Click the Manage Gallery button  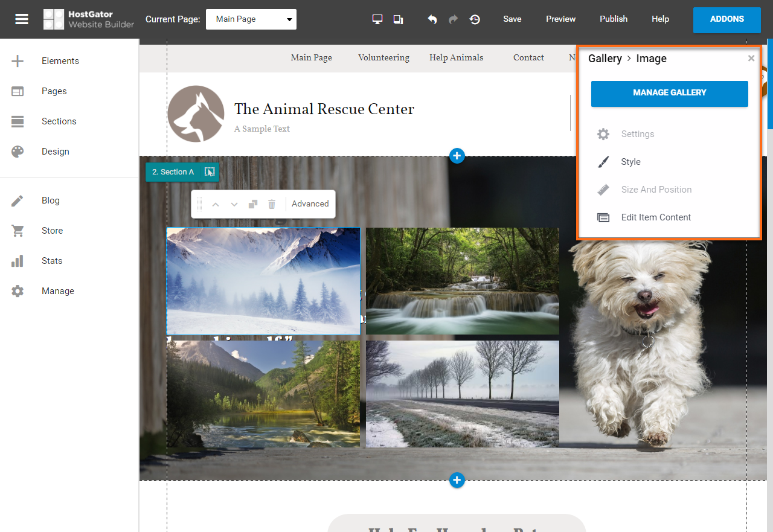click(x=669, y=93)
